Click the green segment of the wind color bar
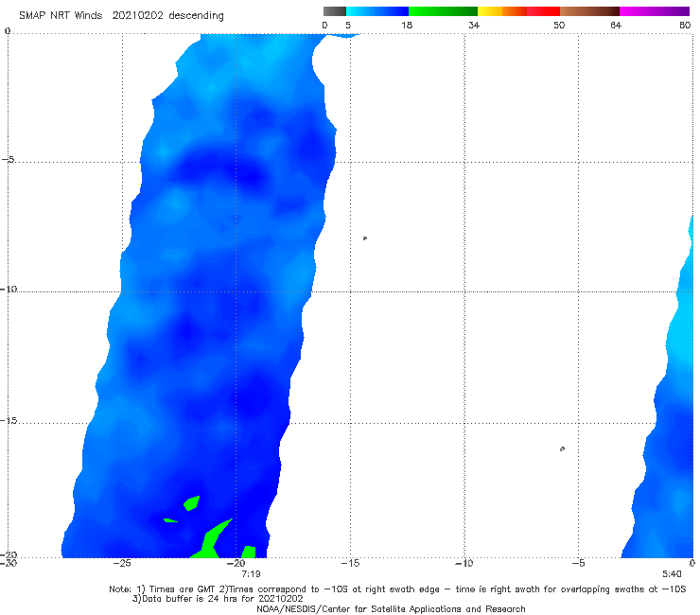The height and width of the screenshot is (615, 700). (x=443, y=11)
